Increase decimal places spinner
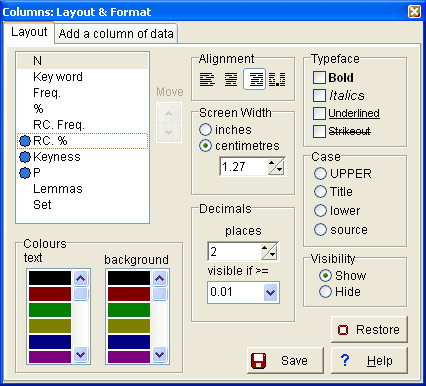426x386 pixels. [x=265, y=248]
